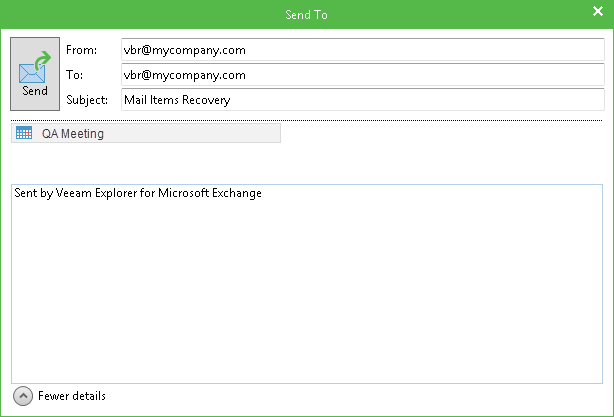Click the Subject: label
This screenshot has width=614, height=417.
click(87, 100)
